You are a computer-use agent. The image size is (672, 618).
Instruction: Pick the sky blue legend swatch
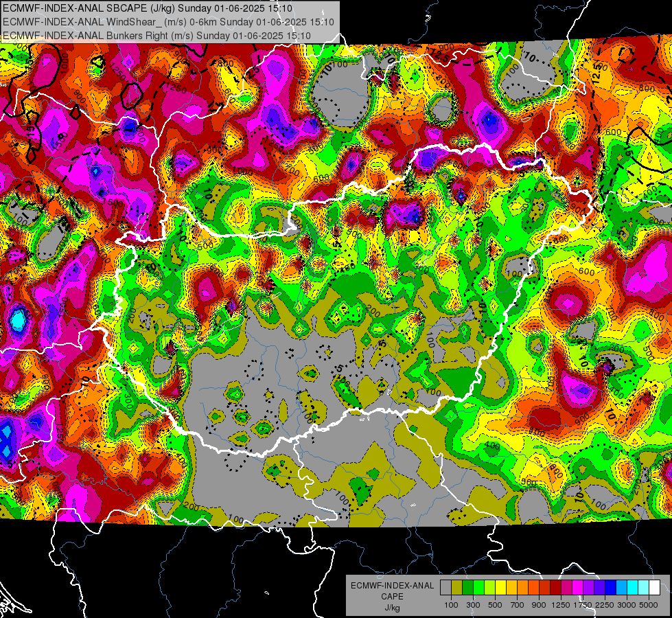tap(622, 587)
